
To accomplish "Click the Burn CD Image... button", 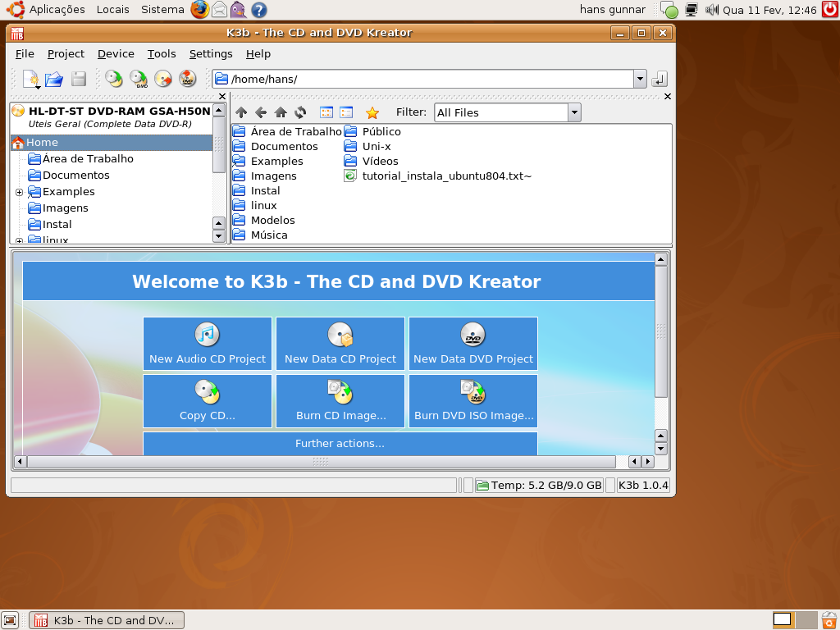I will (x=340, y=400).
